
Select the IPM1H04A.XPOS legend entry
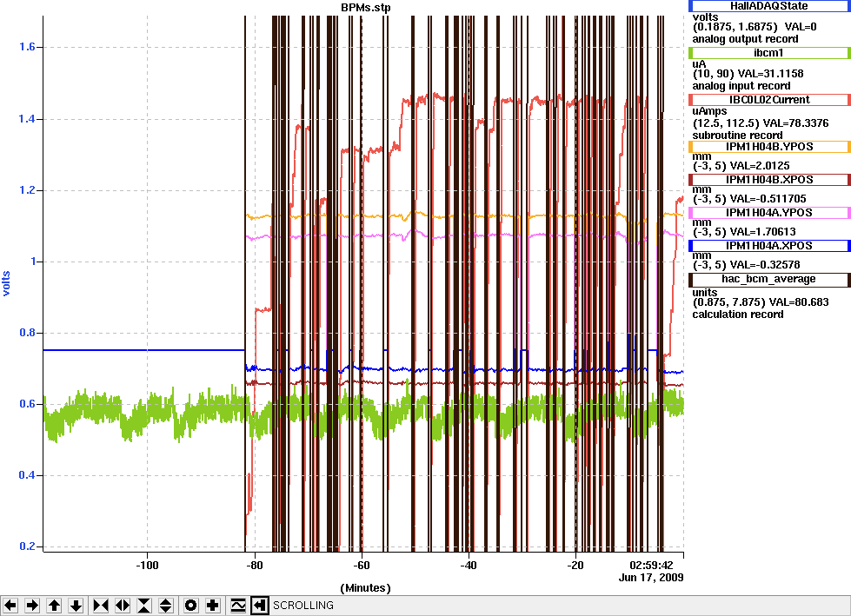[769, 246]
